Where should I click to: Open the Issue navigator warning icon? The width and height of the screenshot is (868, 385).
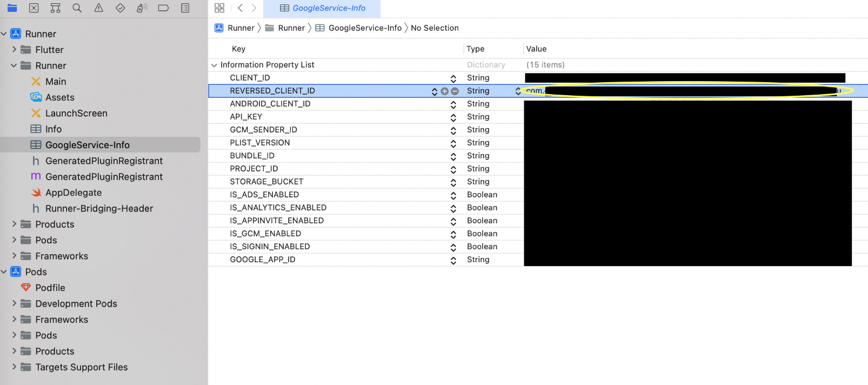(x=98, y=8)
